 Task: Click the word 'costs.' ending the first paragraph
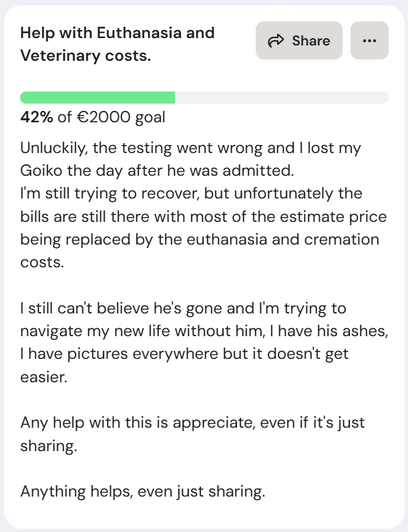(x=42, y=262)
